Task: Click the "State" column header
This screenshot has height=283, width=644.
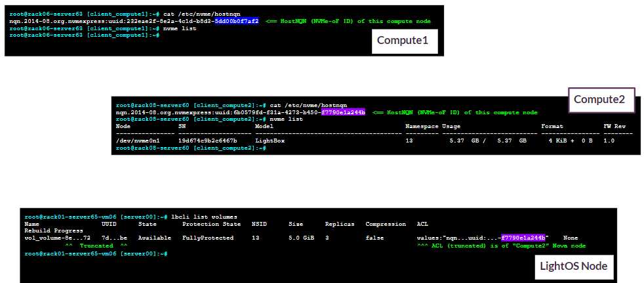Action: pos(147,224)
